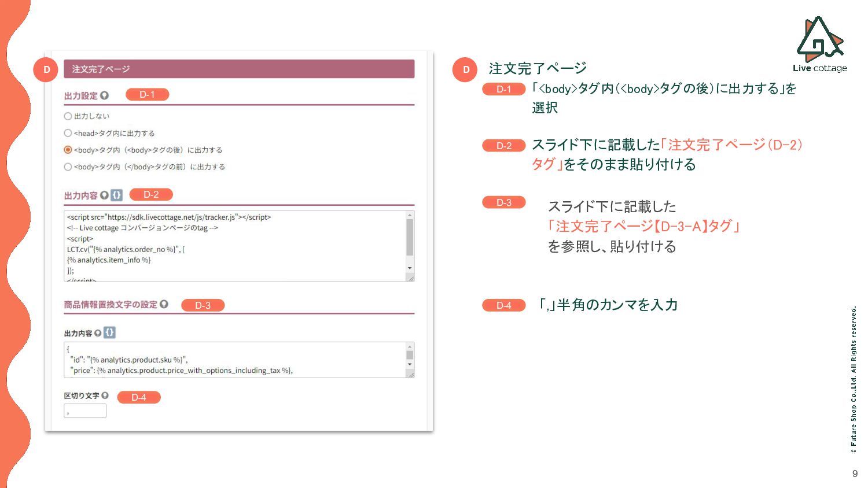Click the {% analytics.item_info %} line

click(109, 260)
